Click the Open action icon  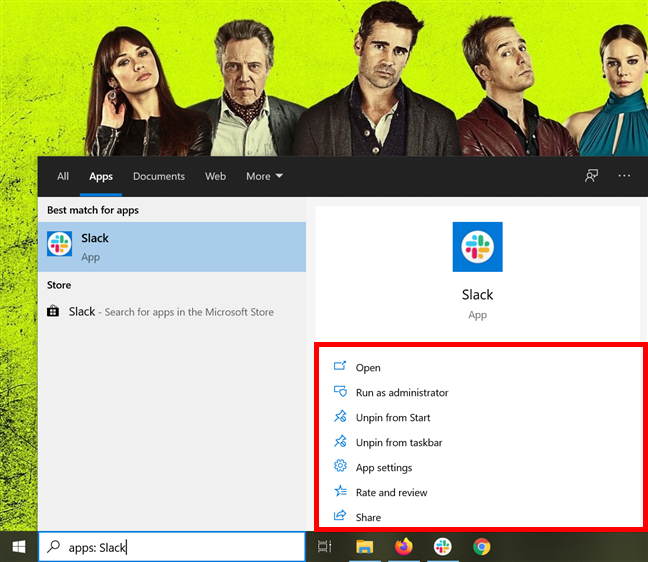(340, 366)
